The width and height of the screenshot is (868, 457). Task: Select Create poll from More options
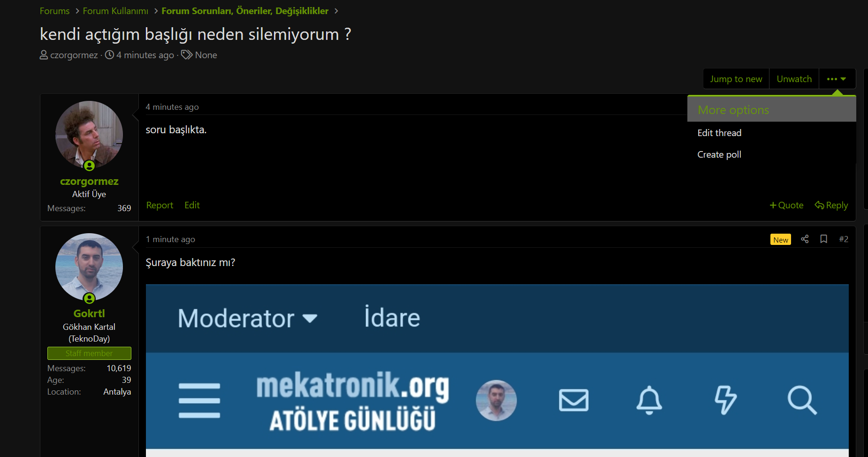[x=719, y=154]
